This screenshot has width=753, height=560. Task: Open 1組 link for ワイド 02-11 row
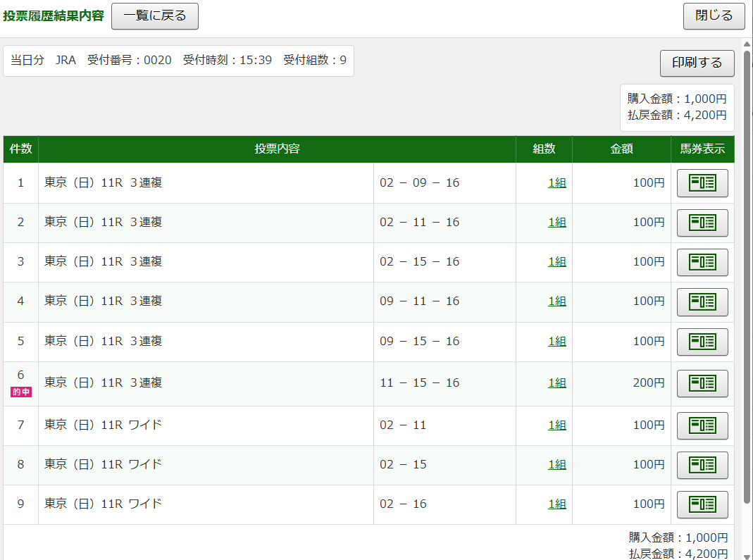[x=557, y=425]
